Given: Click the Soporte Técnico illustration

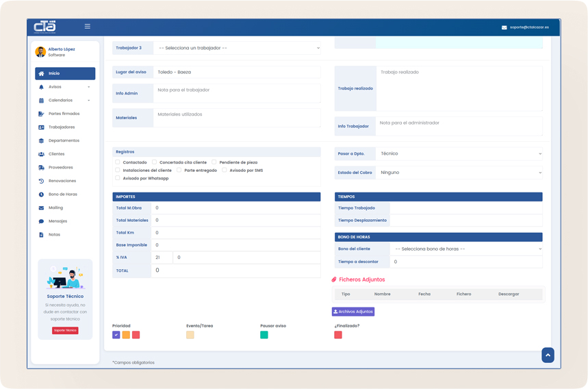Looking at the screenshot, I should 65,277.
